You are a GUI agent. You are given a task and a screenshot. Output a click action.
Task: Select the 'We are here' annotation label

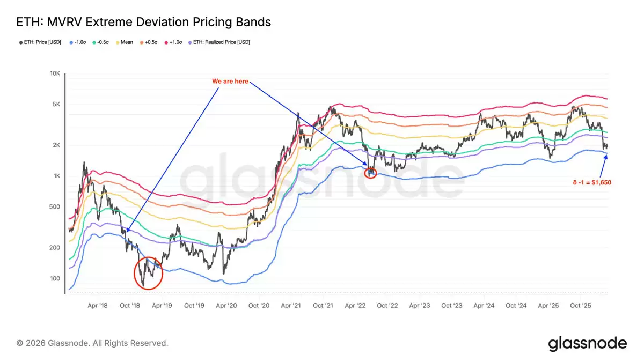(x=230, y=82)
